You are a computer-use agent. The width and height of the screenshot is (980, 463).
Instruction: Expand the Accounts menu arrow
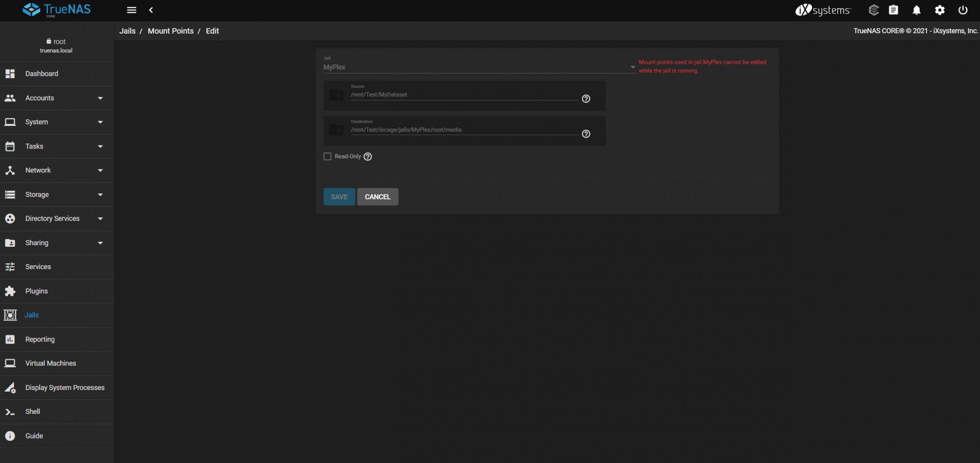point(101,98)
